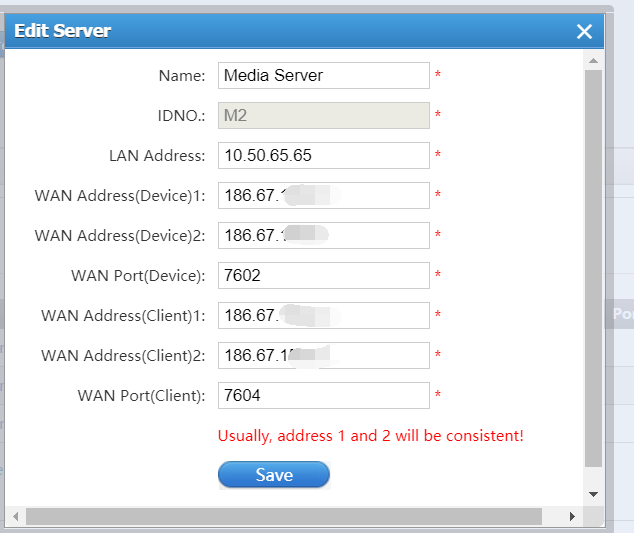Click the 'Edit Server' title text

[x=62, y=31]
